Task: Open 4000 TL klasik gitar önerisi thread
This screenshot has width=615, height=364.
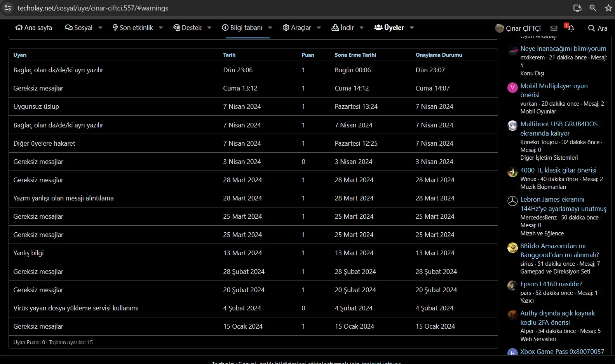Action: pyautogui.click(x=558, y=170)
